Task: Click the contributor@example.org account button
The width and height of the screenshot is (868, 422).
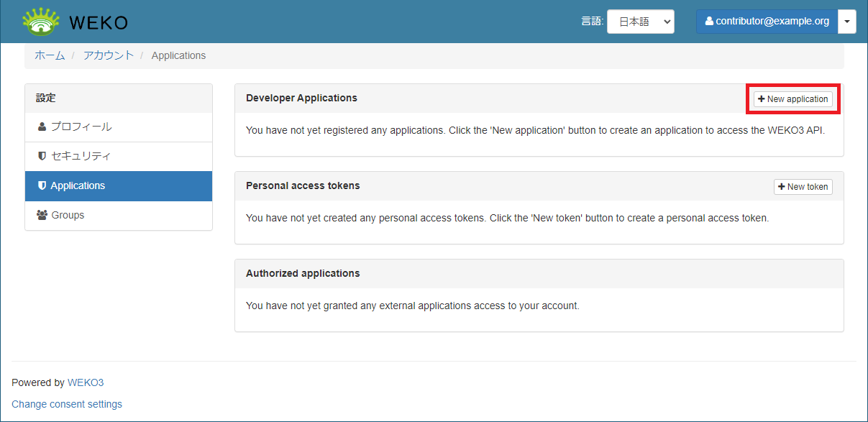Action: [767, 22]
